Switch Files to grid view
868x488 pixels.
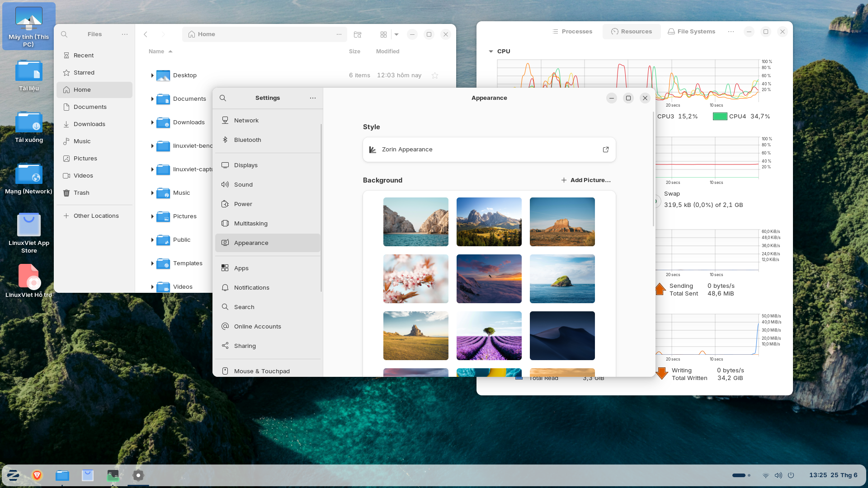click(x=383, y=34)
